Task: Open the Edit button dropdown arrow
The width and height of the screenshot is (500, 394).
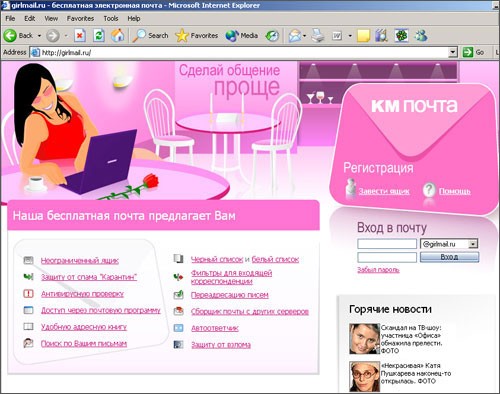Action: point(350,36)
